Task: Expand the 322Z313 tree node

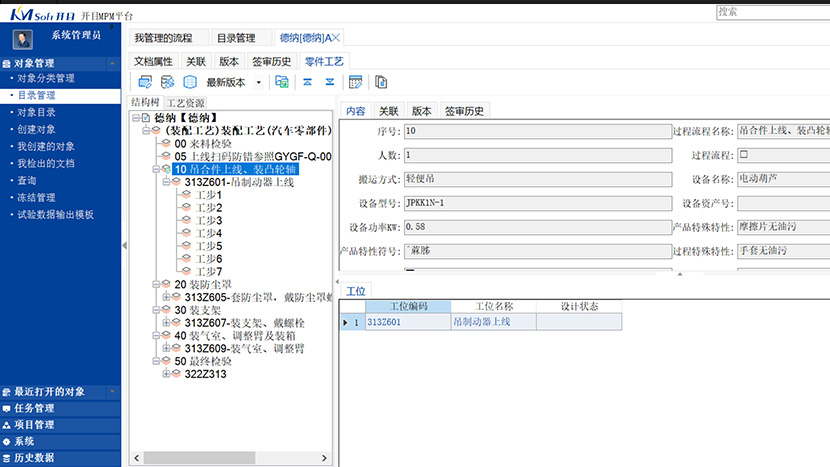Action: pyautogui.click(x=166, y=374)
